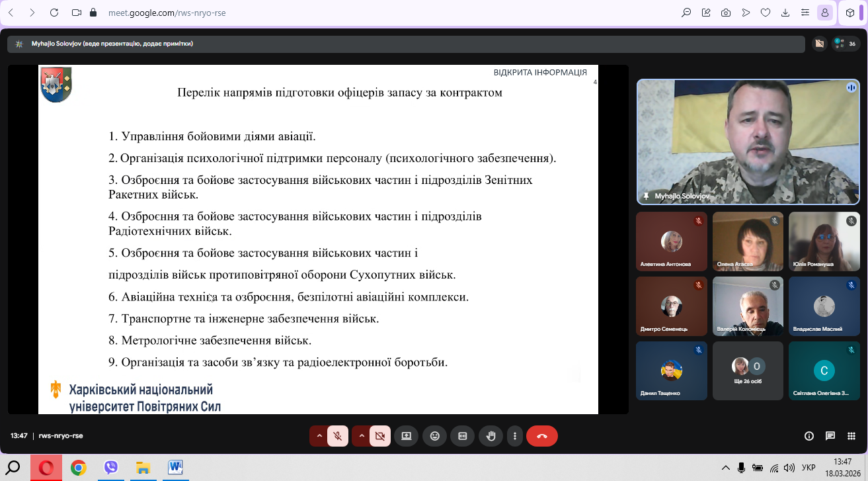Select Валерій Коломієць's video tile

point(748,306)
